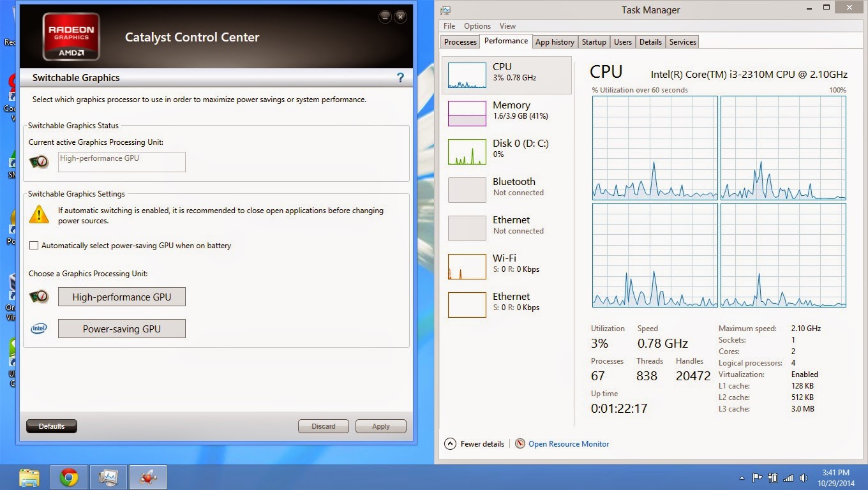Viewport: 868px width, 490px height.
Task: Click the L3 cache 3.0 MB value
Action: pyautogui.click(x=803, y=409)
